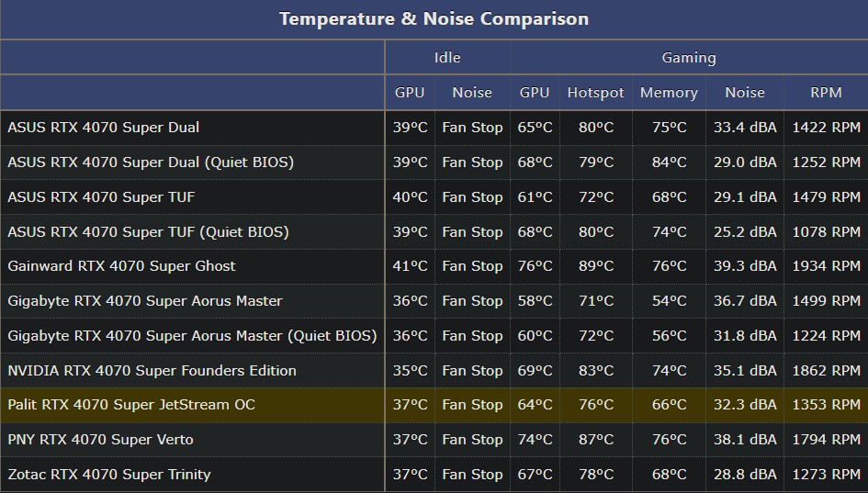
Task: Click ASUS RTX 4070 Super Dual (Quiet BIOS)
Action: (151, 162)
